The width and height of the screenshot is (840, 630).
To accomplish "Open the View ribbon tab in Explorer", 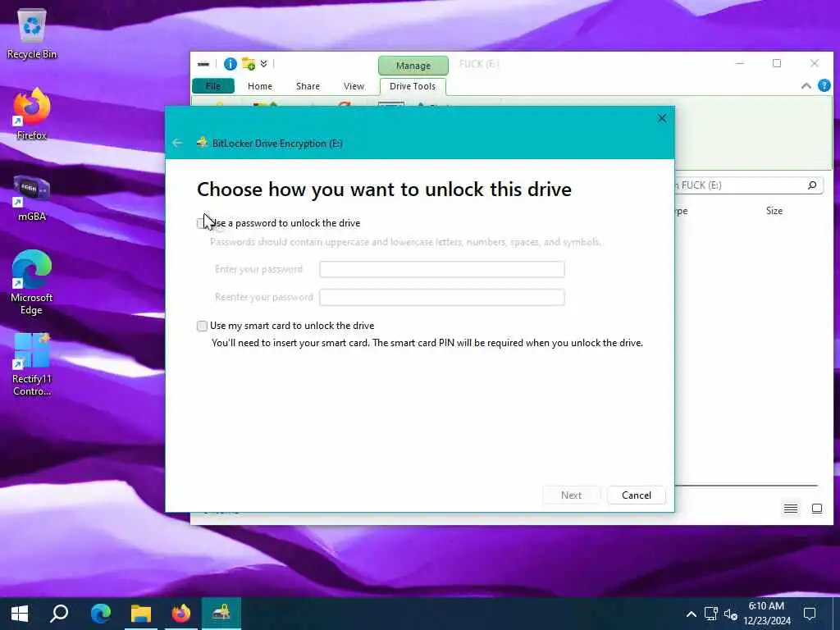I will 354,85.
